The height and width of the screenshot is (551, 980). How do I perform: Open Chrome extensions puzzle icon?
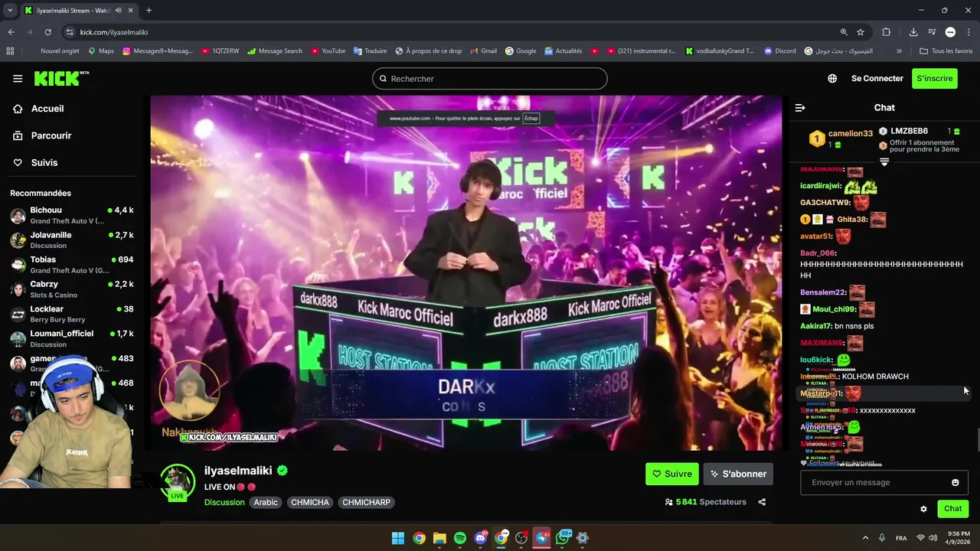pyautogui.click(x=887, y=32)
